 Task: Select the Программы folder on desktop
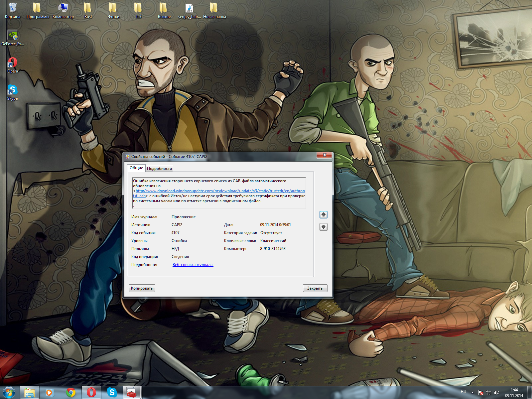point(38,10)
